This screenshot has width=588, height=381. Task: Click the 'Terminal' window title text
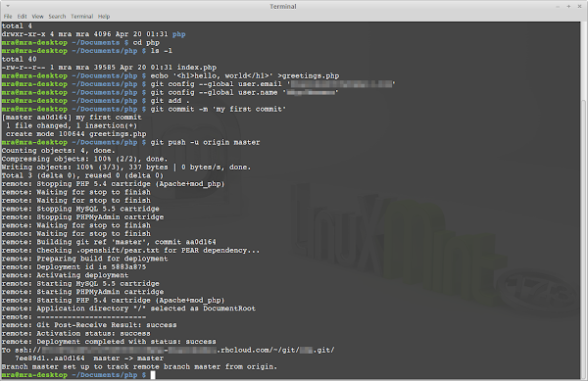(x=283, y=7)
